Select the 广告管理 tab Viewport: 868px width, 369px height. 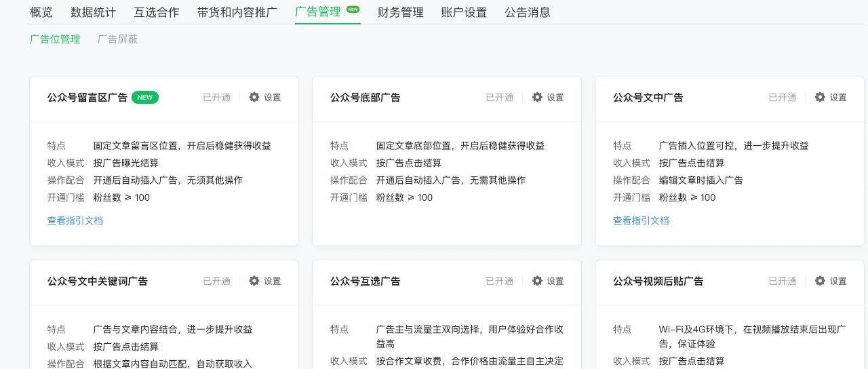[318, 12]
